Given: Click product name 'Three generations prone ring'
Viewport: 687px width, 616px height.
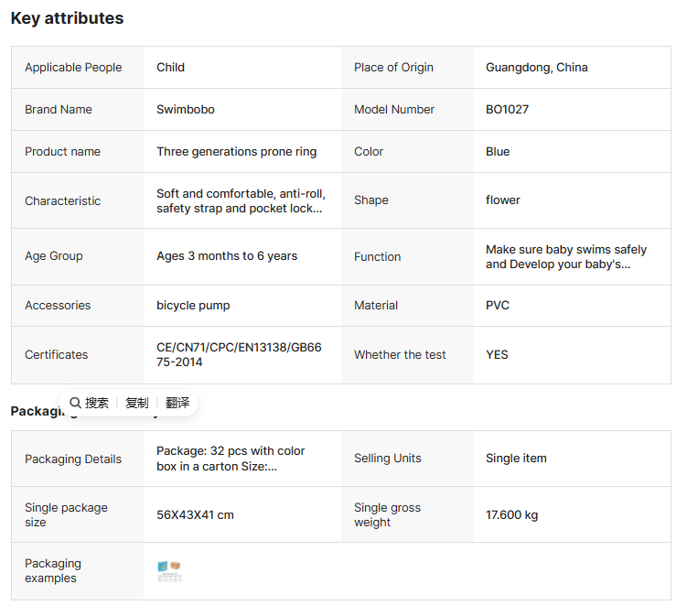Looking at the screenshot, I should [236, 152].
